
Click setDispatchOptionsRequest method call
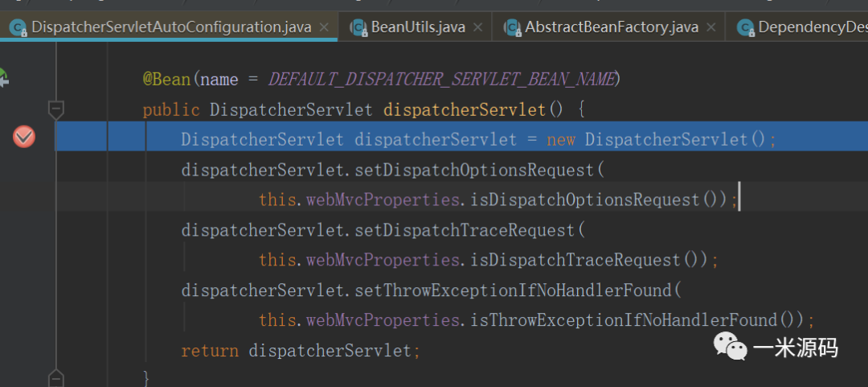(474, 170)
